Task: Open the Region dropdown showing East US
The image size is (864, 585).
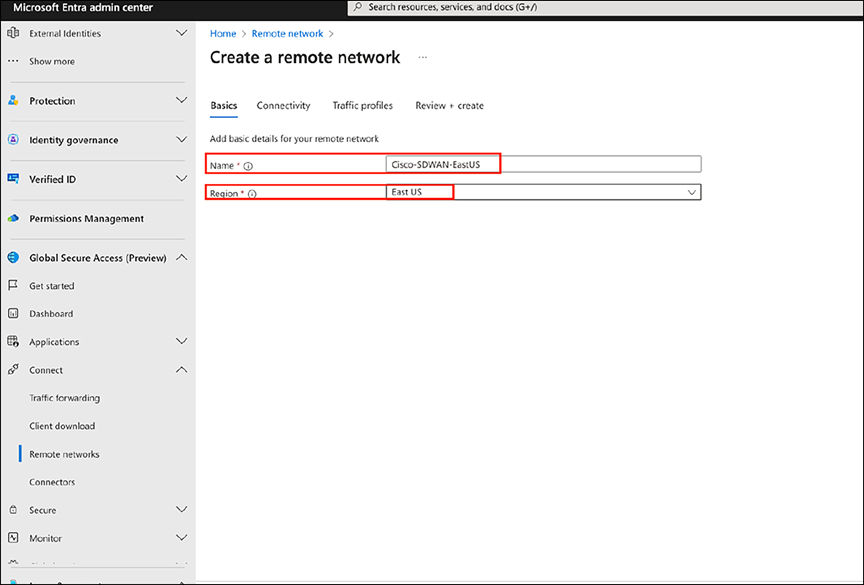Action: point(691,192)
